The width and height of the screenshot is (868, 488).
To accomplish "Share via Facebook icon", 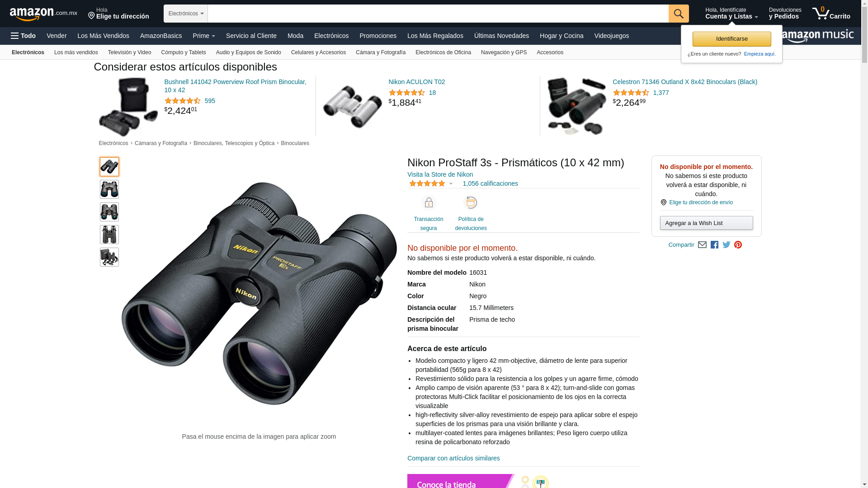I will (714, 245).
